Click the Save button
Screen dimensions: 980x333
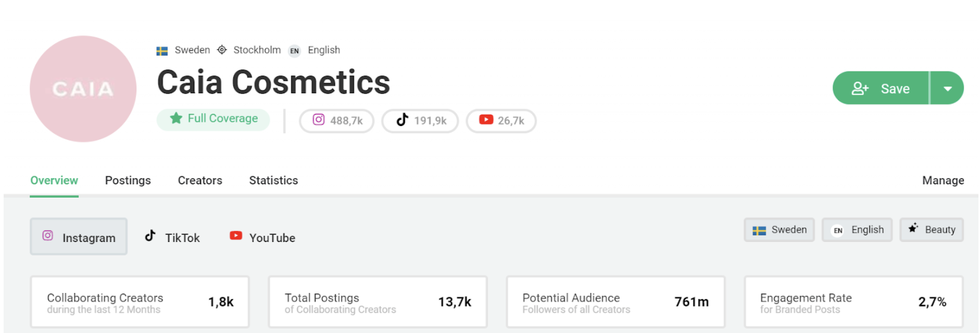(881, 88)
